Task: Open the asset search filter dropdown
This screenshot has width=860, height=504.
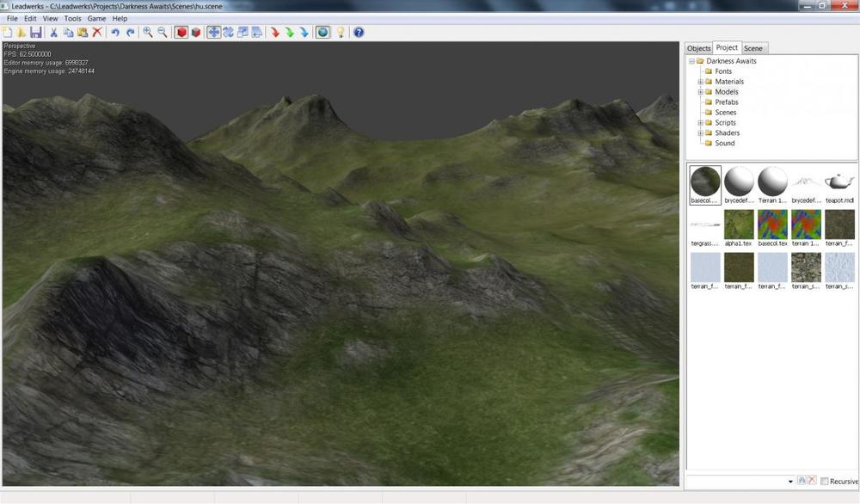Action: (x=790, y=482)
